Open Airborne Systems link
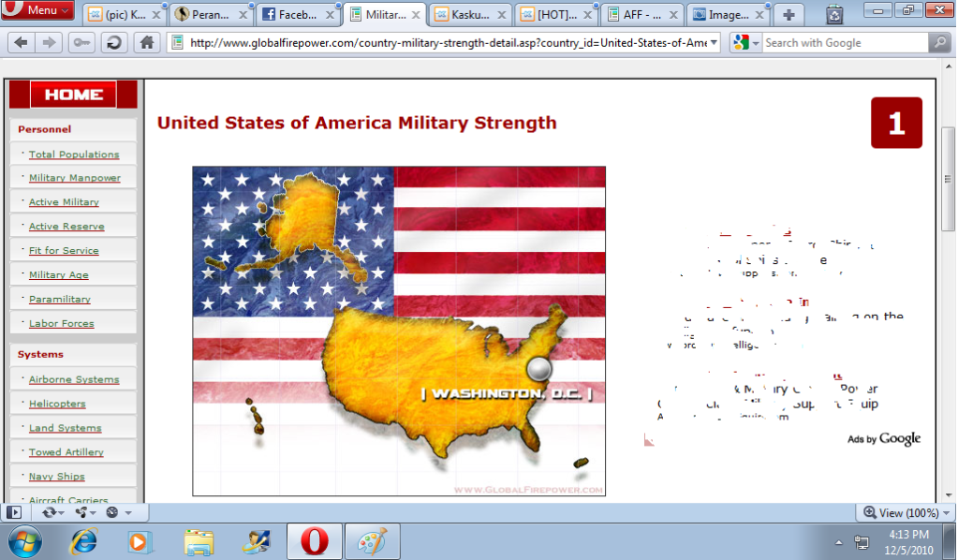This screenshot has height=560, width=958. pyautogui.click(x=74, y=379)
